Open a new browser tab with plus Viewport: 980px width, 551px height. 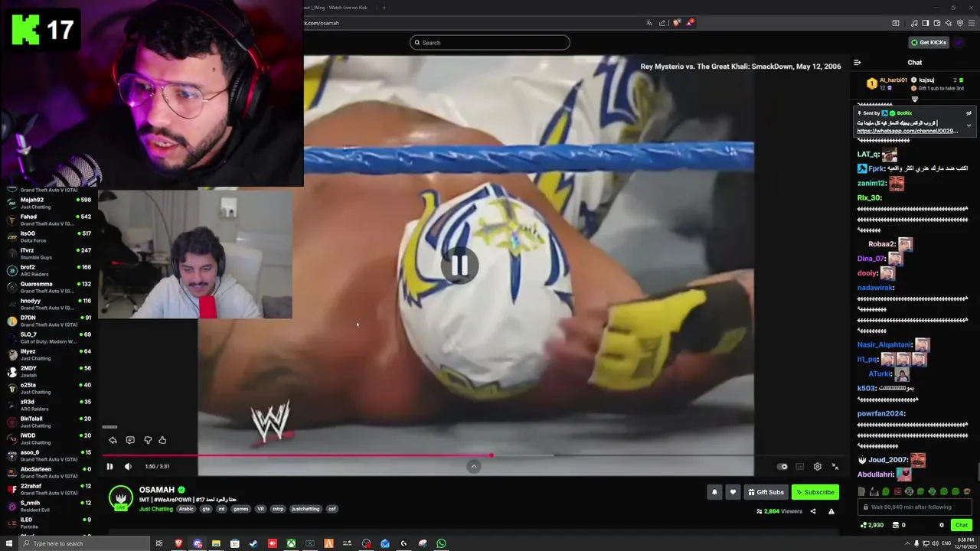click(384, 8)
